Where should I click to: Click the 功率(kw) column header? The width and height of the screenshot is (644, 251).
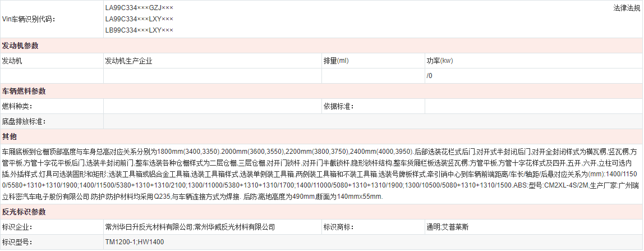(x=439, y=61)
